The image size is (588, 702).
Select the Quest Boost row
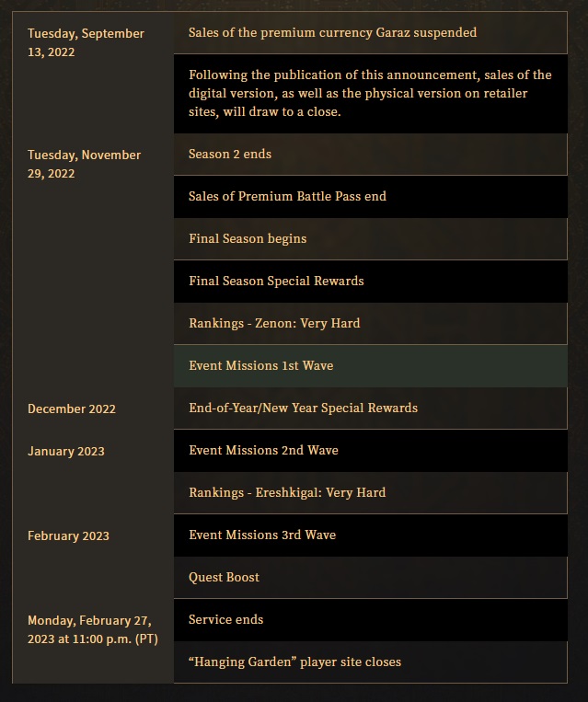370,577
